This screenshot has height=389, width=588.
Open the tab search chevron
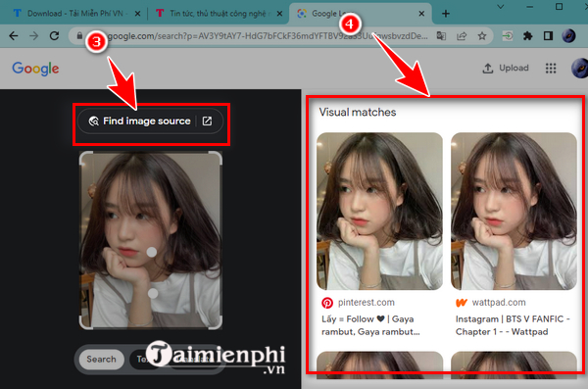pos(501,7)
